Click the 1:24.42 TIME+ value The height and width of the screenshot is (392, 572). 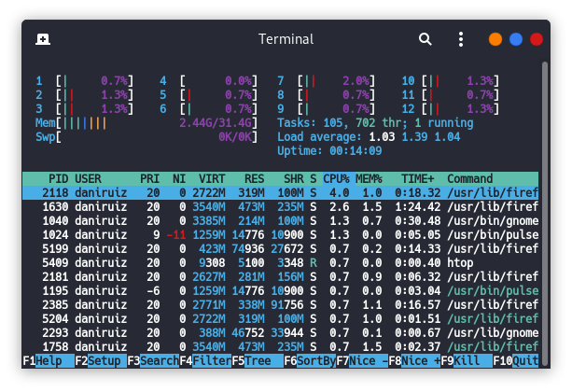[418, 207]
